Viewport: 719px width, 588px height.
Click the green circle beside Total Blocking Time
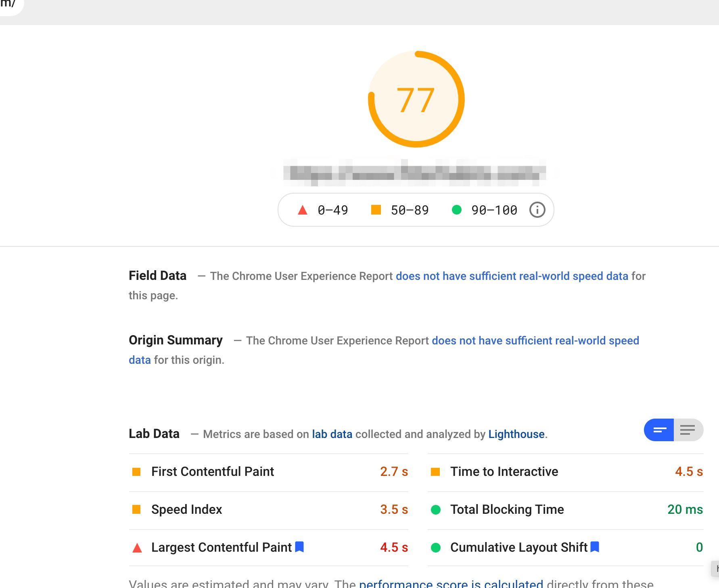[436, 510]
